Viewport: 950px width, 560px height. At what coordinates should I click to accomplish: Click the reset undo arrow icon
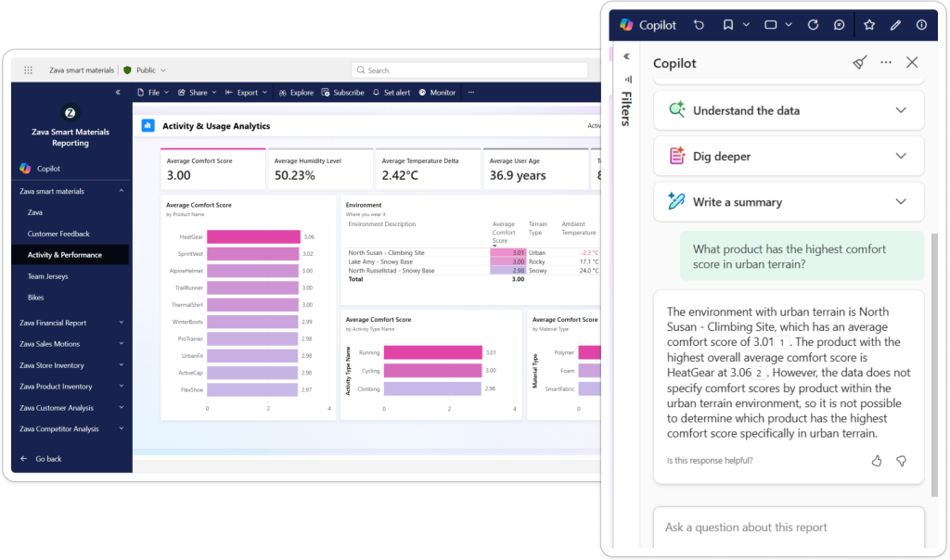coord(699,25)
